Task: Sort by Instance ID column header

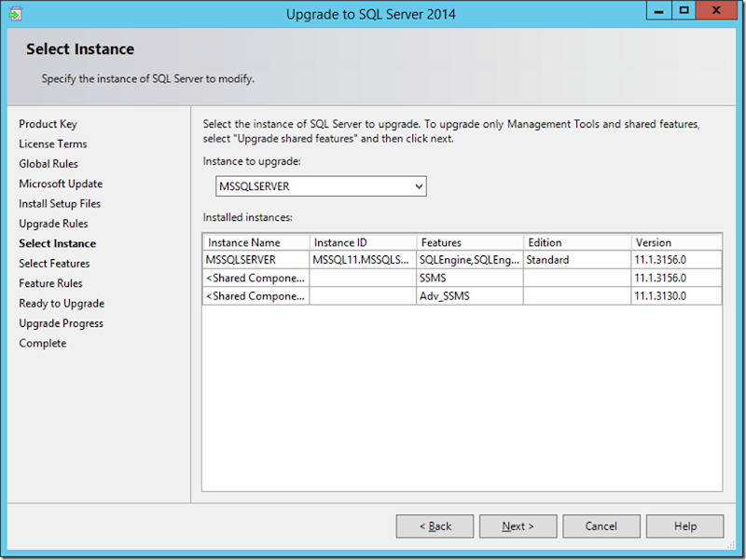Action: point(363,242)
